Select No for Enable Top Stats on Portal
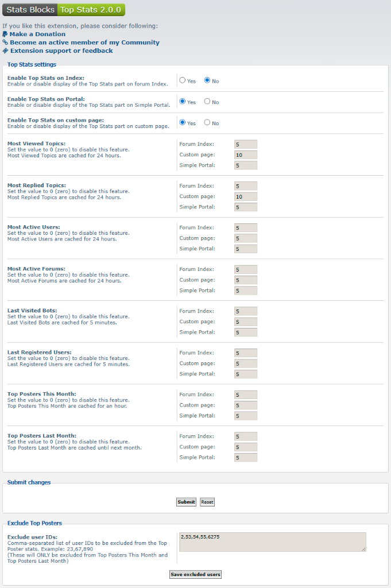 point(207,101)
